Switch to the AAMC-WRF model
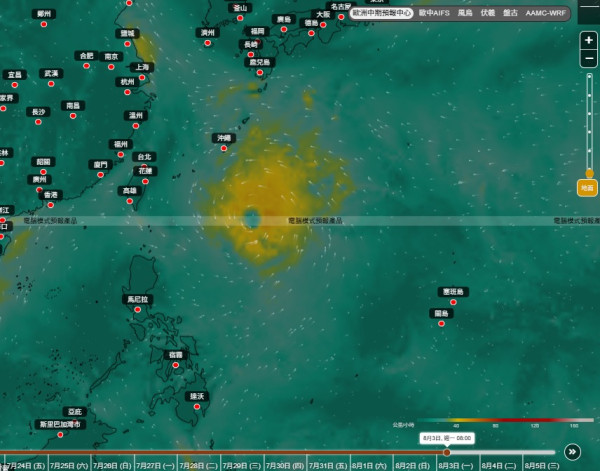Viewport: 600px width, 471px height. point(545,13)
